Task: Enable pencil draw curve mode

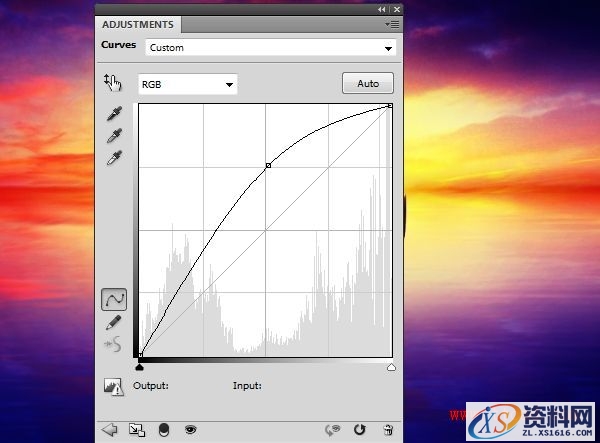Action: pos(114,322)
